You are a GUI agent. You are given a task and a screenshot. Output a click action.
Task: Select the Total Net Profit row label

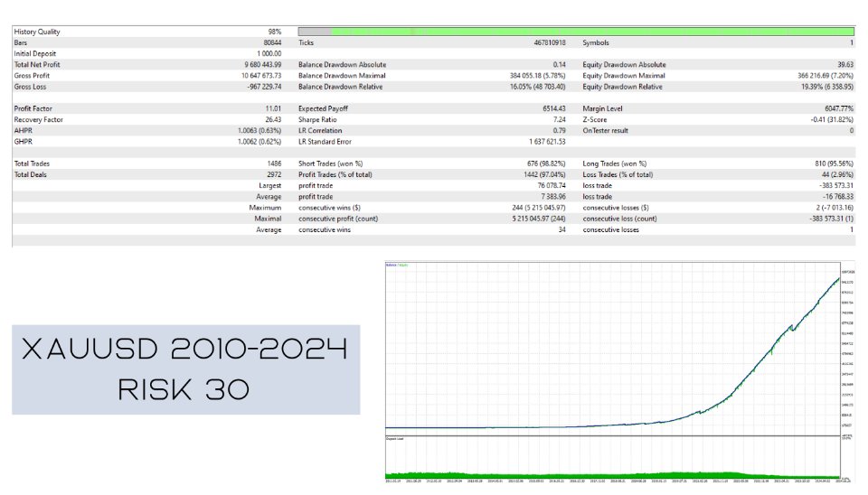point(39,65)
